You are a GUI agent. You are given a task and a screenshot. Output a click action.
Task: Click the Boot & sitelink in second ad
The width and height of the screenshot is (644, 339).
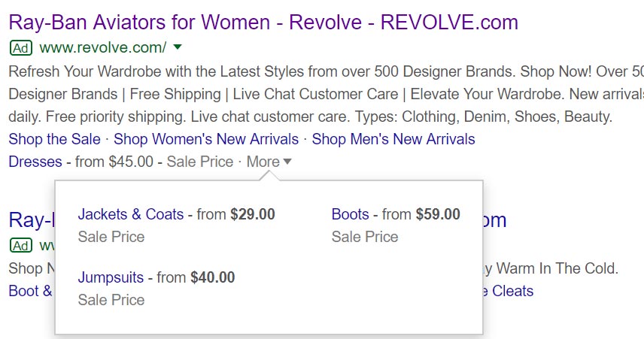[x=30, y=291]
